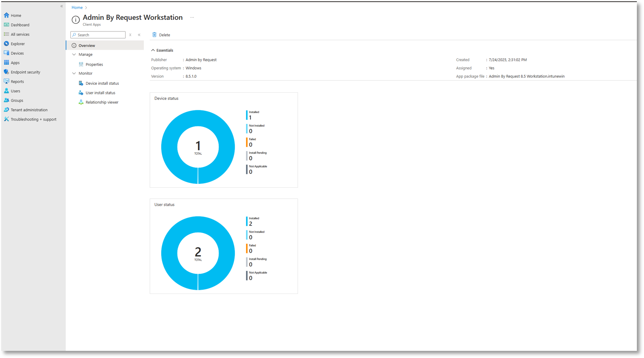Click version value 8.5.1.0

[x=191, y=76]
